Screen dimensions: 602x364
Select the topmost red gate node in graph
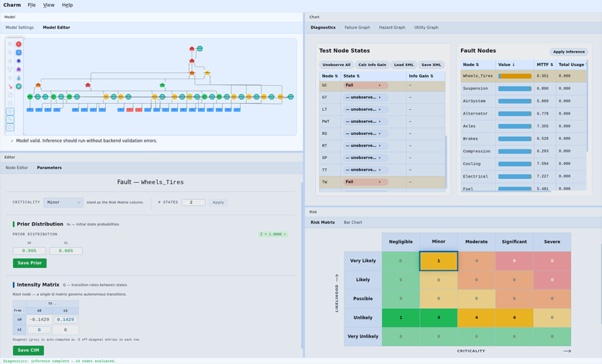[192, 49]
